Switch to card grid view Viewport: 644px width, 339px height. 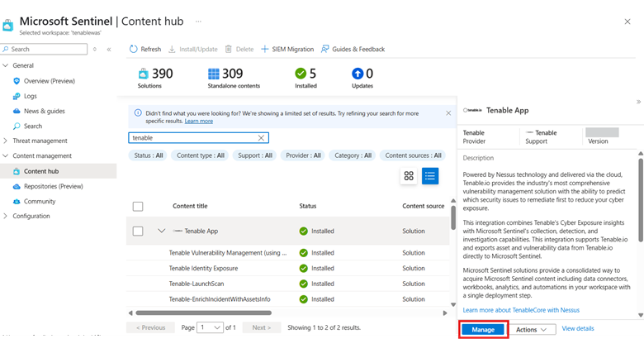tap(409, 176)
